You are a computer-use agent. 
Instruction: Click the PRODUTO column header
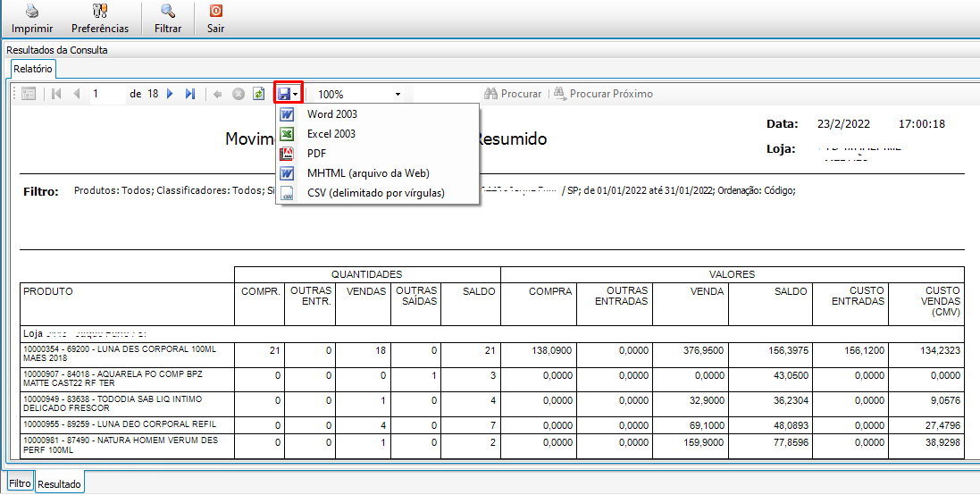pyautogui.click(x=128, y=304)
